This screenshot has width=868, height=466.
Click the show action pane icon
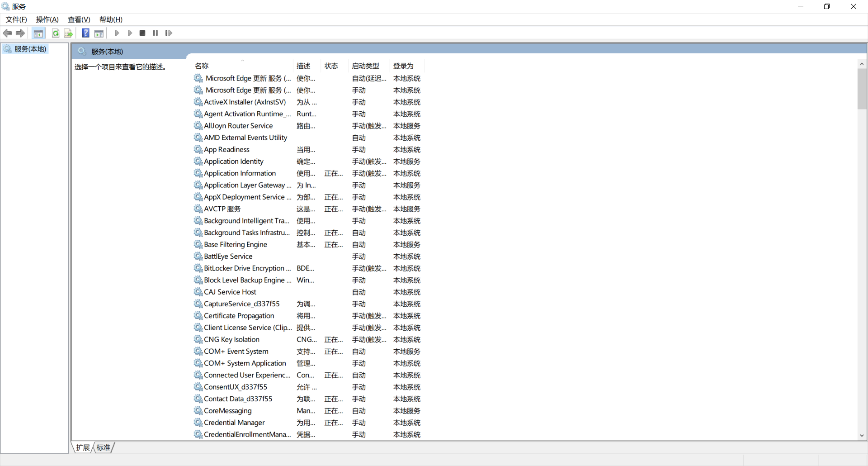pos(99,33)
